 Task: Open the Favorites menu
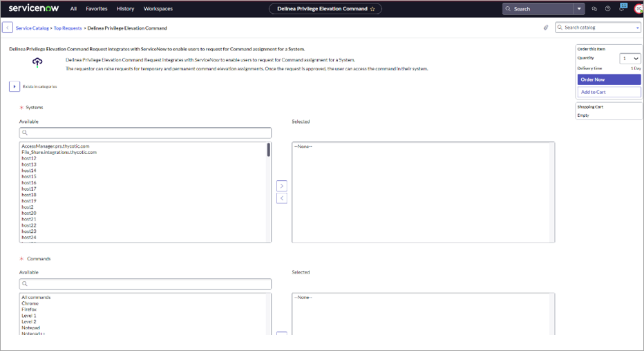[x=96, y=9]
